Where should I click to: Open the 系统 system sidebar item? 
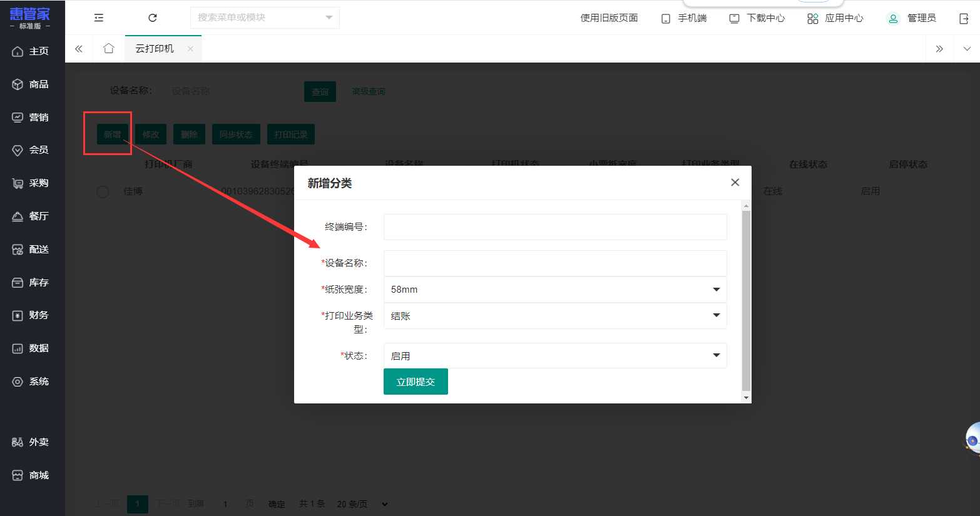(x=30, y=382)
